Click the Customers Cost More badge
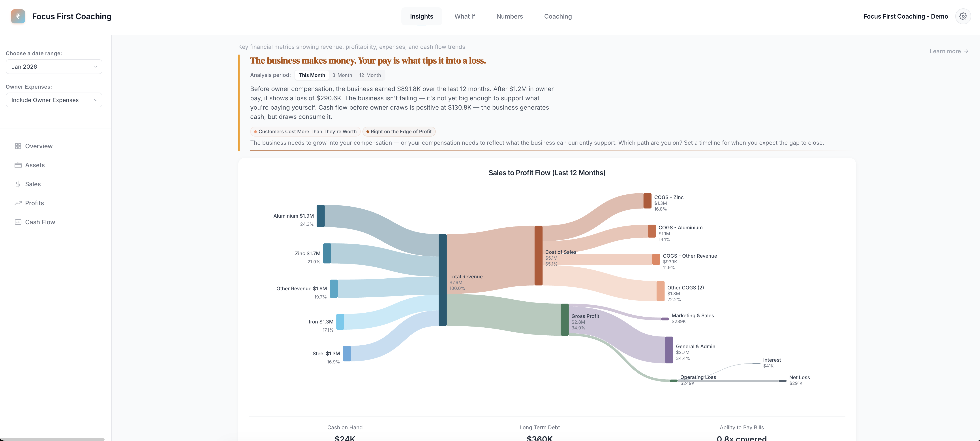 point(305,131)
